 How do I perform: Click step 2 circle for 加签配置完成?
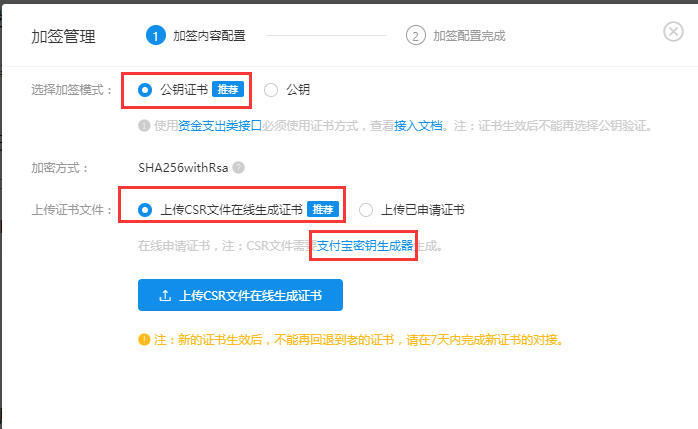point(415,36)
